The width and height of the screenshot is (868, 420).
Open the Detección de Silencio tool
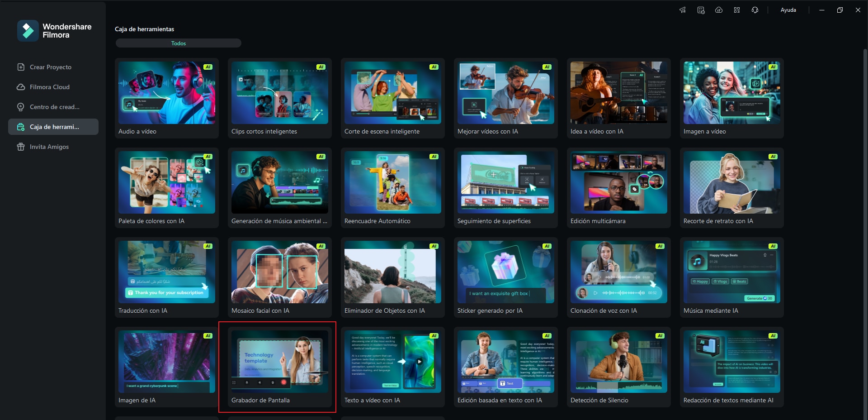coord(618,367)
